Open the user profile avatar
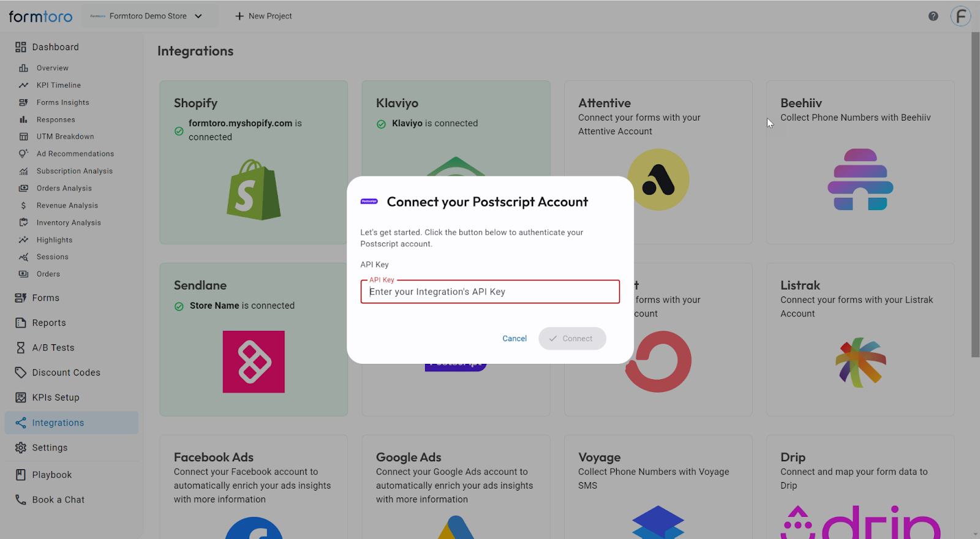Image resolution: width=980 pixels, height=539 pixels. click(960, 16)
